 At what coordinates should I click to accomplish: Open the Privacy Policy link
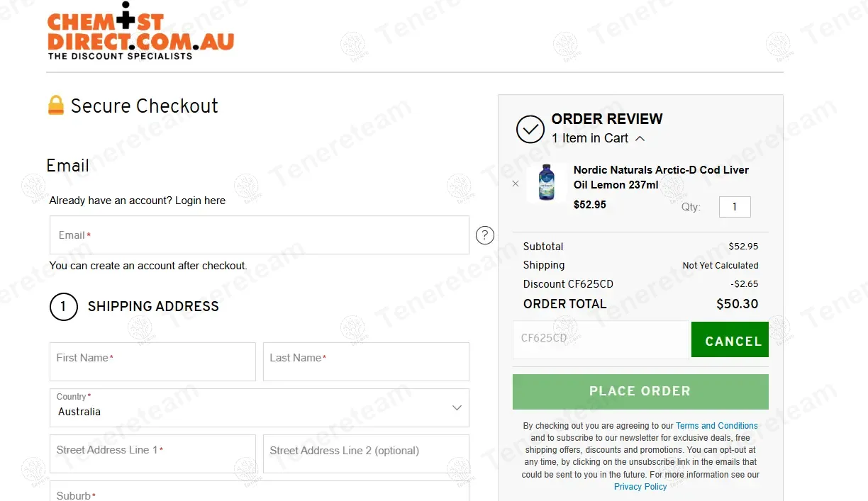(640, 487)
